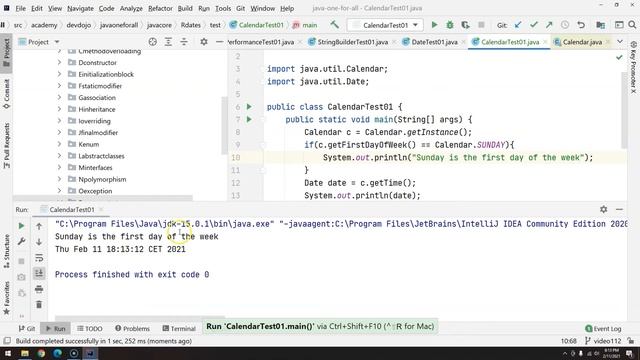Image resolution: width=640 pixels, height=360 pixels.
Task: Open Favorites side panel
Action: click(7, 298)
